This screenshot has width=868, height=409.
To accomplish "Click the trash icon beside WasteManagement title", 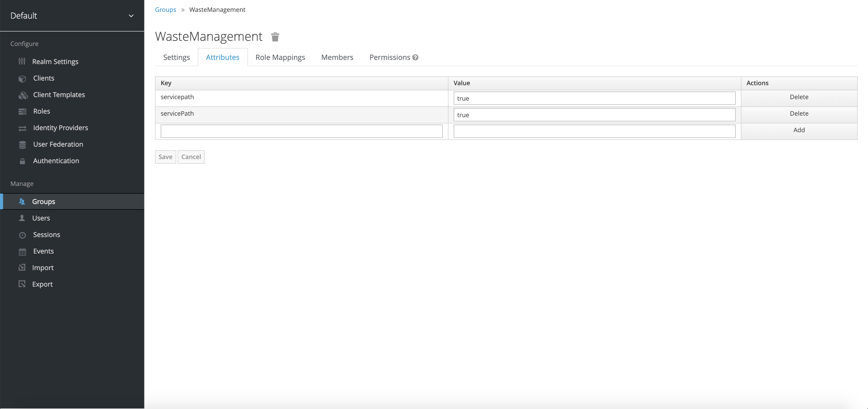I will 275,37.
